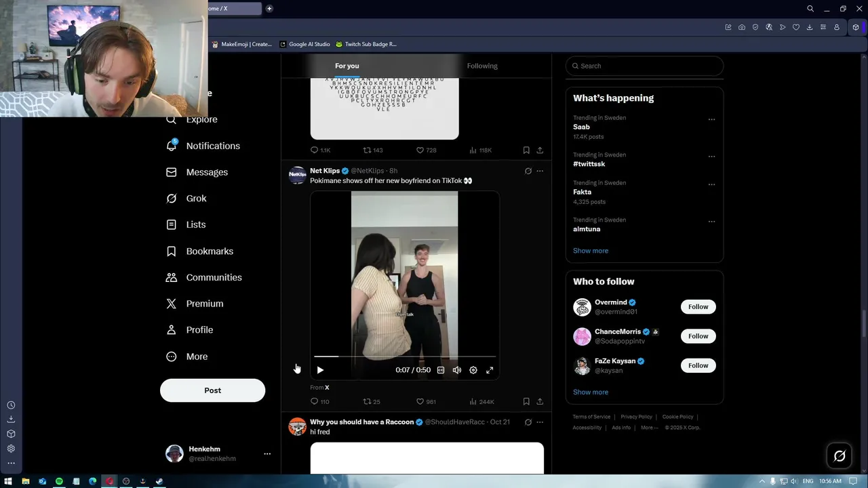868x488 pixels.
Task: Open Twitch Sub Badge bookmark
Action: [366, 44]
